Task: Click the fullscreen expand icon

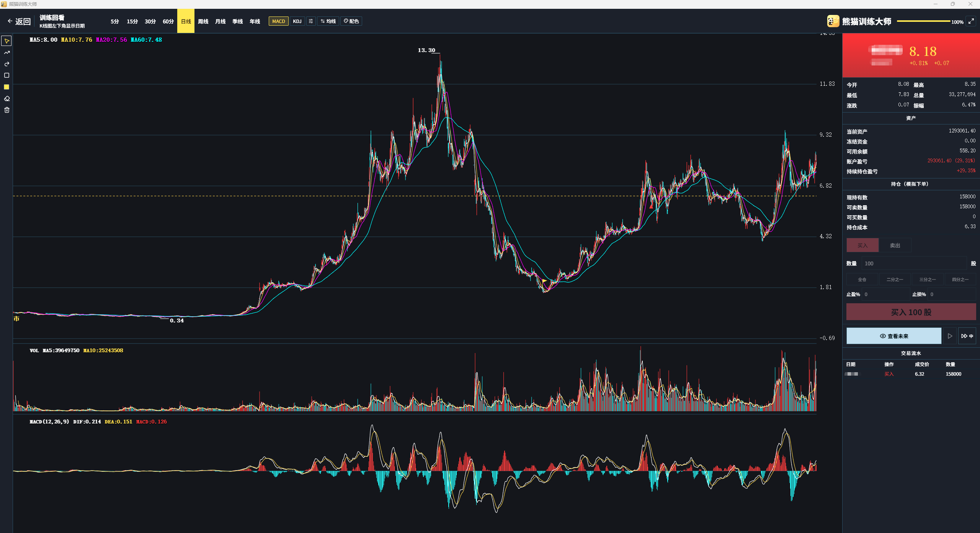Action: [x=971, y=21]
